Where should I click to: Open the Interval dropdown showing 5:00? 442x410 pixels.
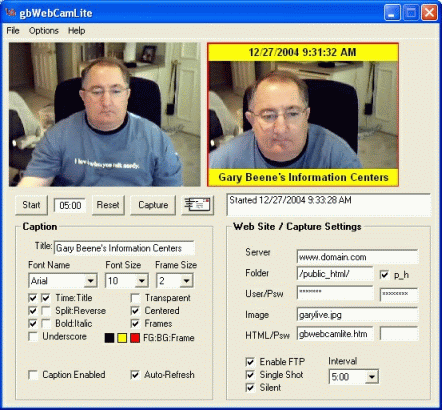pyautogui.click(x=354, y=377)
